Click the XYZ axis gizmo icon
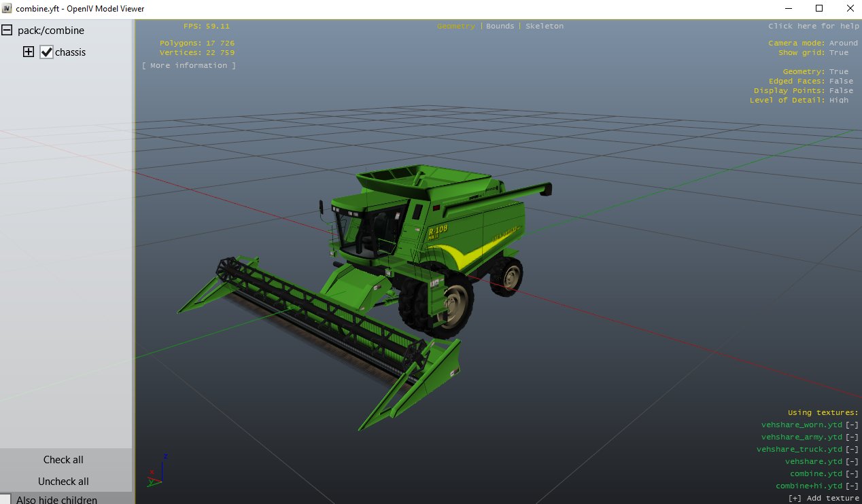The width and height of the screenshot is (862, 504). point(155,470)
